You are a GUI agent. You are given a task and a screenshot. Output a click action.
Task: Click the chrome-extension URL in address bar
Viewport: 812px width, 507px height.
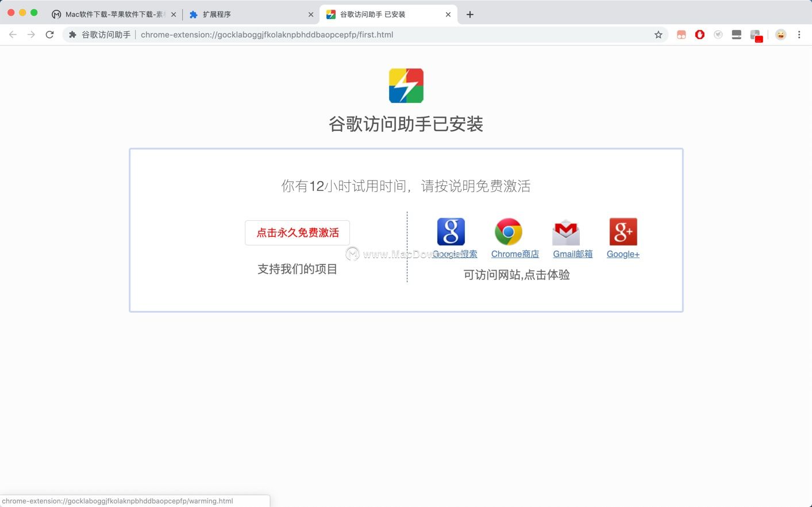267,34
